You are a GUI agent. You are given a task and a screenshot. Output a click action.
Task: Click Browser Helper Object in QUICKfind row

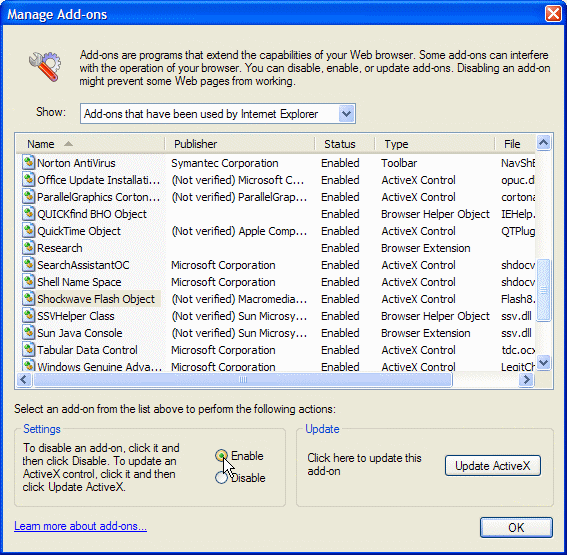coord(435,214)
